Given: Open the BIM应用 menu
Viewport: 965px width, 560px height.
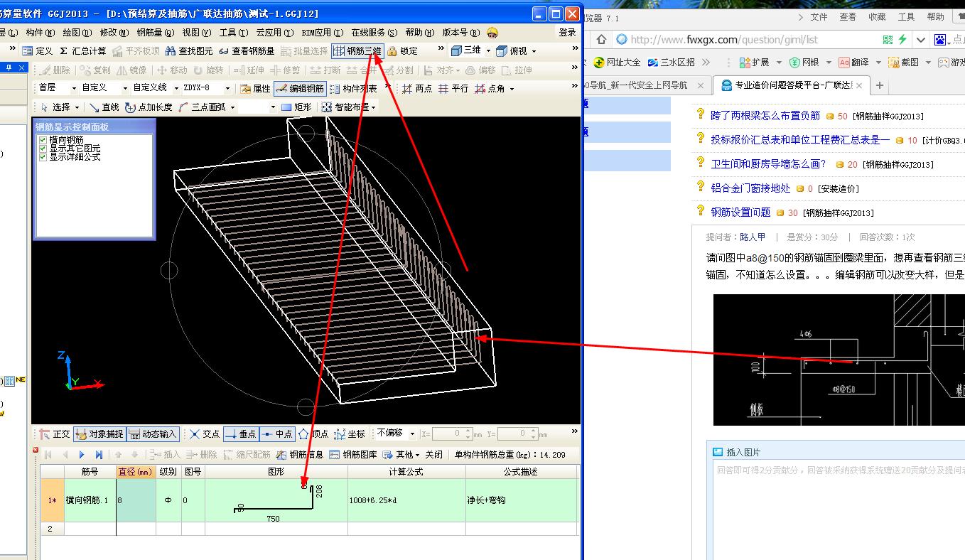Looking at the screenshot, I should (x=323, y=33).
